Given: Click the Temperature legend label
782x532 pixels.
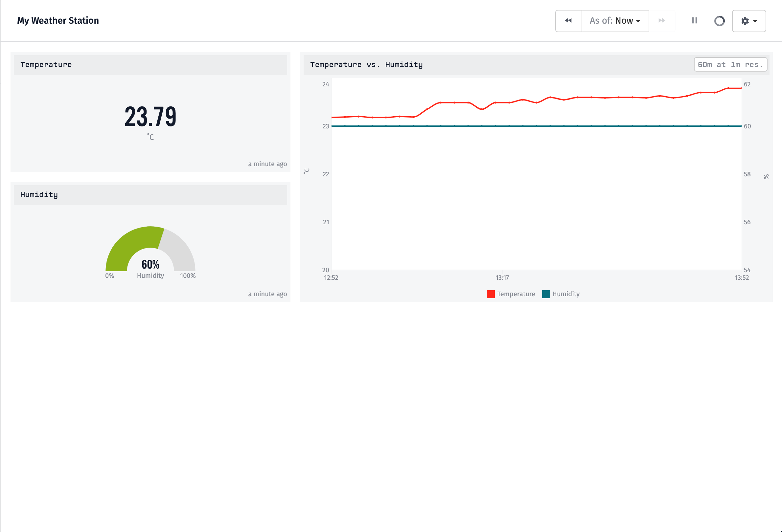Looking at the screenshot, I should pos(516,294).
